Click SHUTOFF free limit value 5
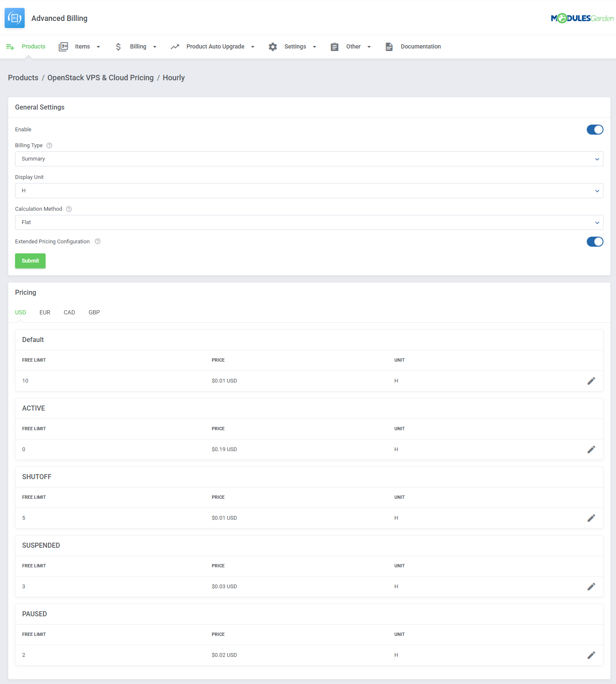Image resolution: width=616 pixels, height=684 pixels. [x=24, y=518]
